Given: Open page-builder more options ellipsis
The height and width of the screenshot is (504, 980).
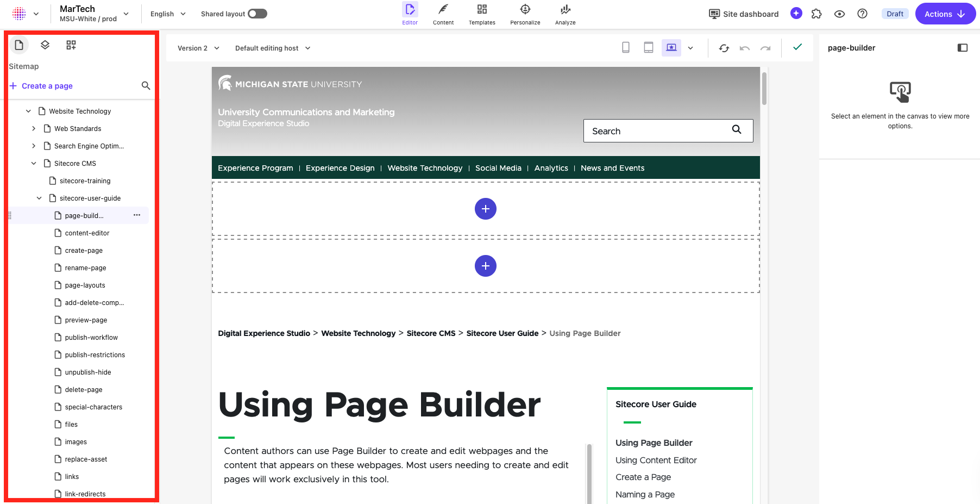Looking at the screenshot, I should point(137,215).
